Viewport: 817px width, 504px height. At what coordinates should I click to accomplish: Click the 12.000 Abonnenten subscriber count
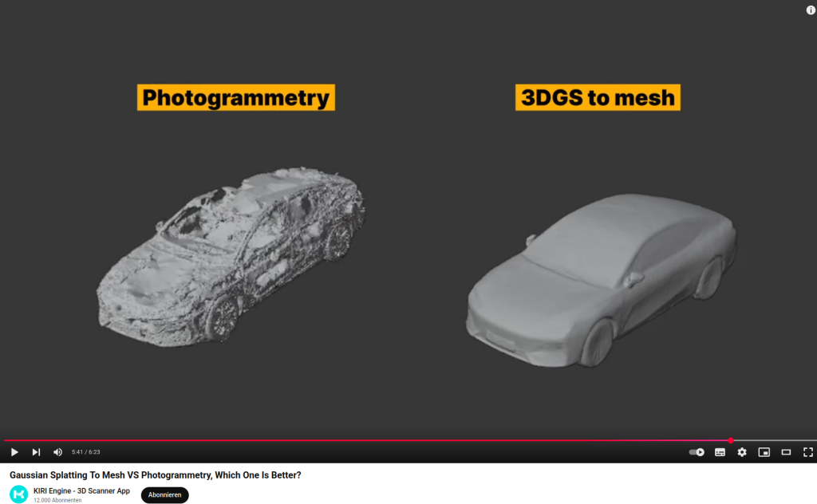point(57,500)
